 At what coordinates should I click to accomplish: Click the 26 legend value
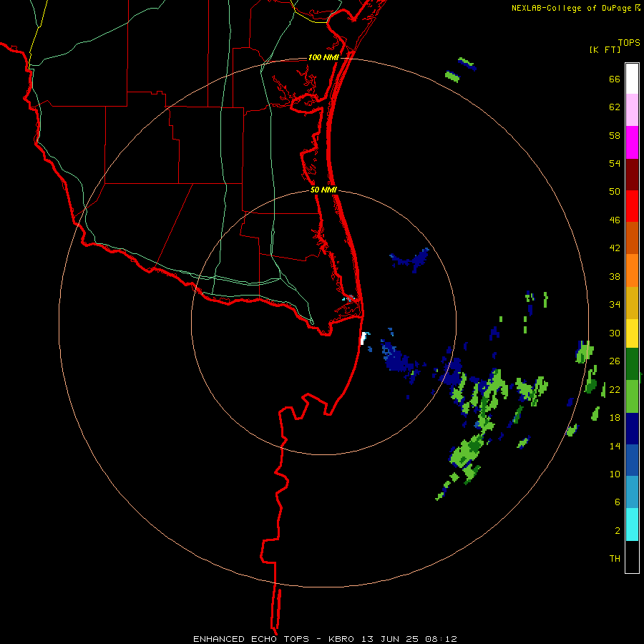(615, 361)
